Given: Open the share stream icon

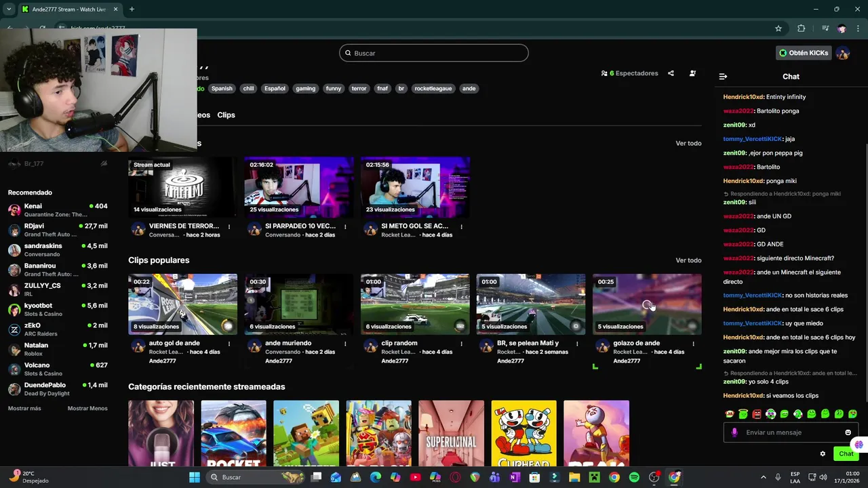Looking at the screenshot, I should coord(671,73).
